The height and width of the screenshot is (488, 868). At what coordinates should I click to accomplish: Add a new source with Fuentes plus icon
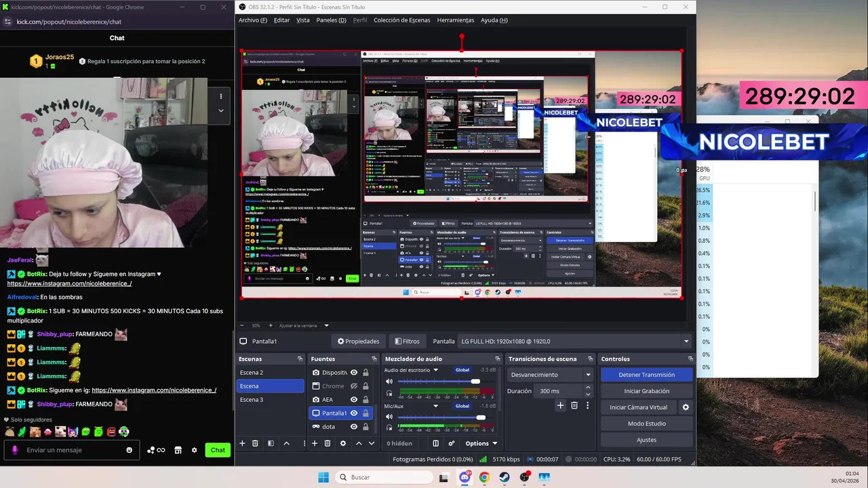314,443
